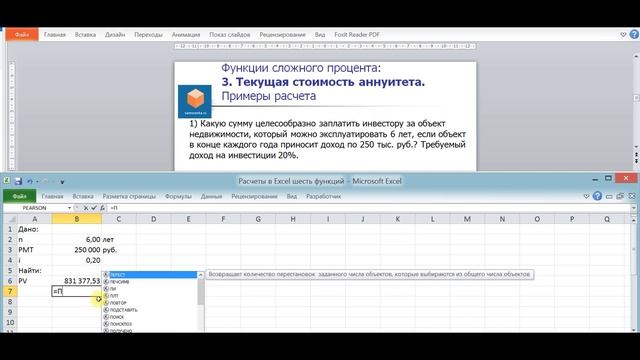Select ПЕЧСИМВ in the function autocomplete list
Viewport: 640px width, 360px height.
pyautogui.click(x=150, y=282)
